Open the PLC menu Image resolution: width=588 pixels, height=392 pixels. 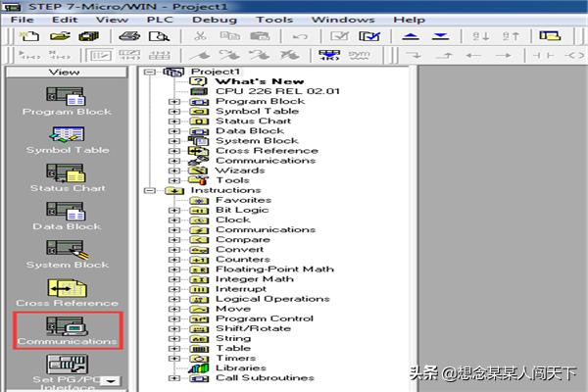pos(160,20)
